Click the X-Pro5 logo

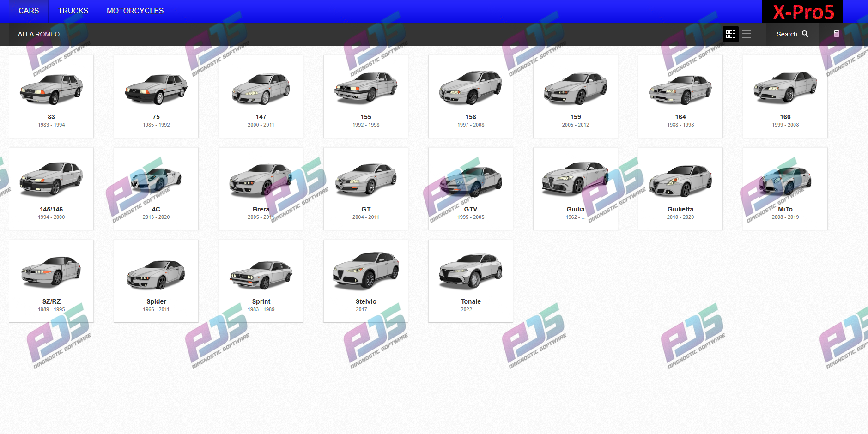point(802,12)
